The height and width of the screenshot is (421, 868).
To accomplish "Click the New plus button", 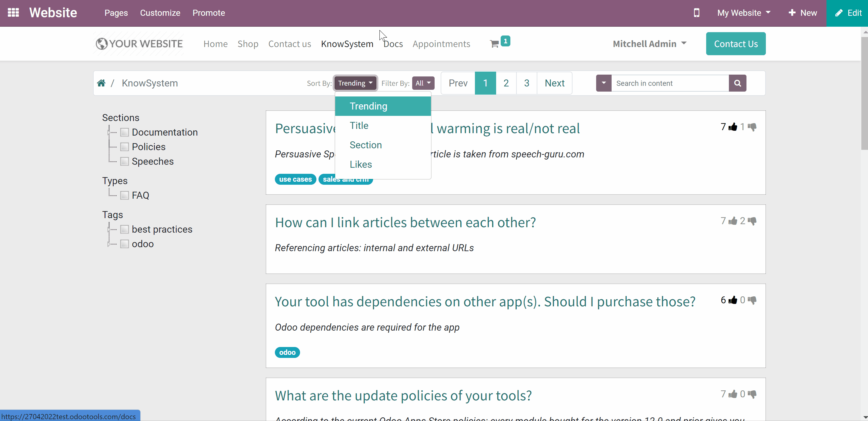I will 803,13.
